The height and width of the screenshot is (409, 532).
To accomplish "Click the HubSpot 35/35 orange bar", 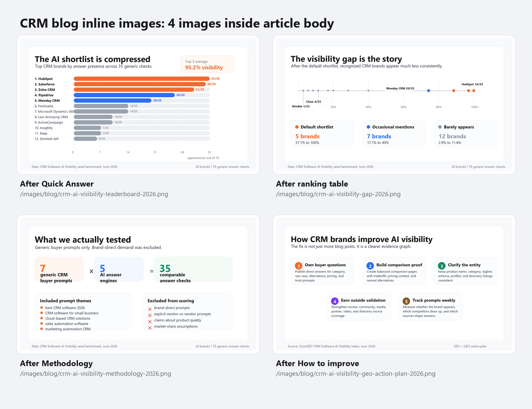I will click(142, 79).
